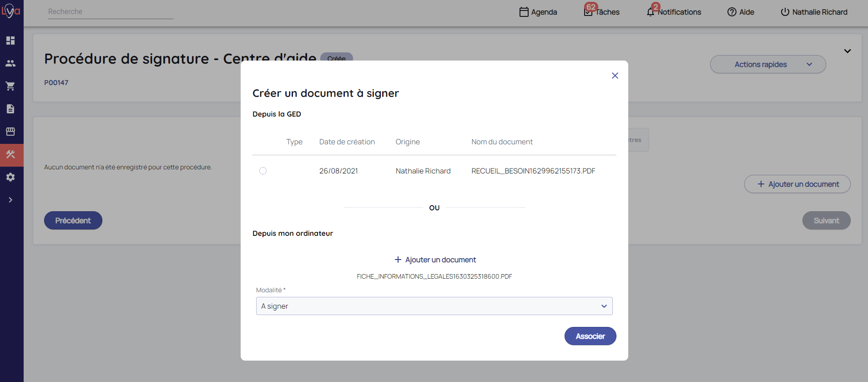Viewport: 868px width, 382px height.
Task: Close the Créer un document dialog
Action: pyautogui.click(x=615, y=76)
